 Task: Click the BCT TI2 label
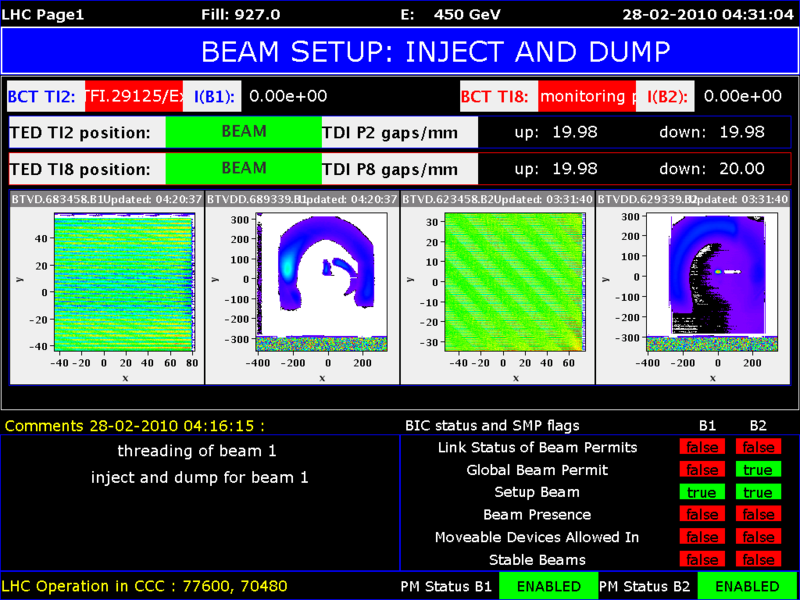click(x=46, y=96)
